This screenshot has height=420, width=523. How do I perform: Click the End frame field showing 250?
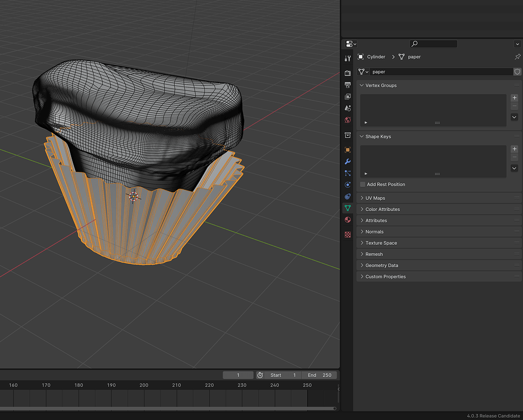319,375
